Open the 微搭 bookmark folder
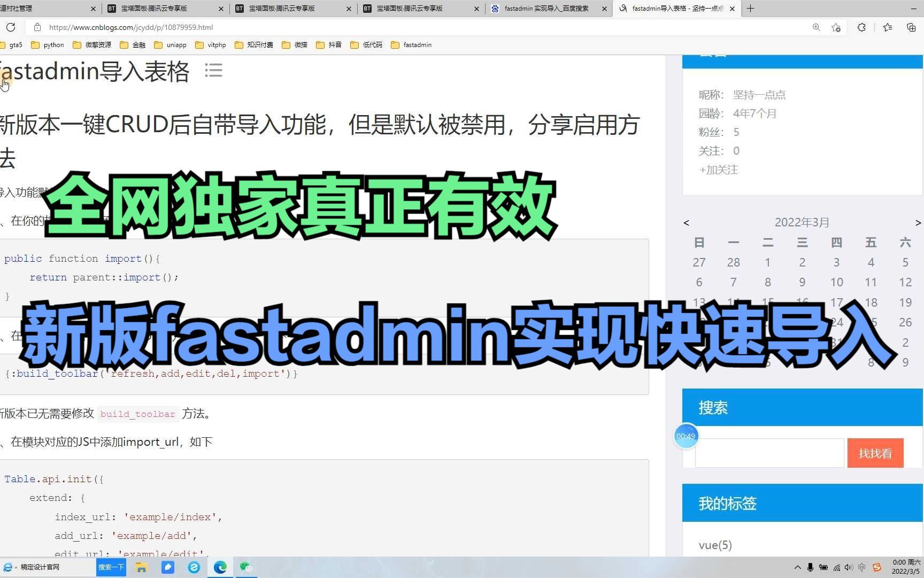This screenshot has height=578, width=924. point(295,45)
